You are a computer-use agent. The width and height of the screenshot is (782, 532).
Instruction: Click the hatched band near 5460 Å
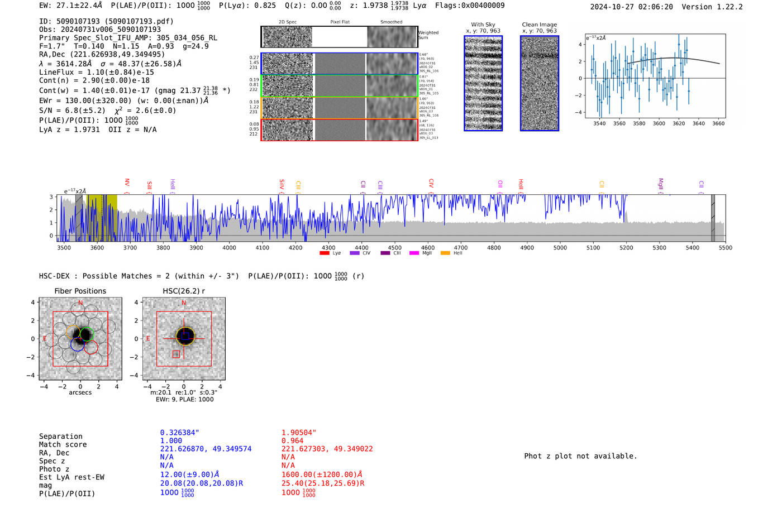point(713,218)
